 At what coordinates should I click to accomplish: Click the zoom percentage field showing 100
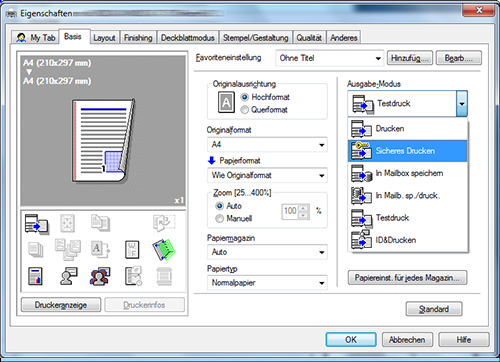coord(291,211)
